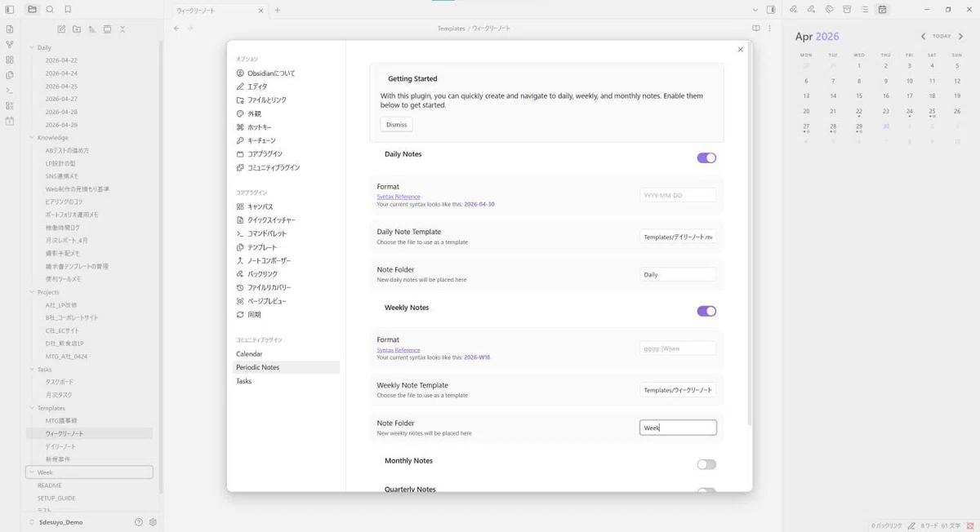Image resolution: width=980 pixels, height=532 pixels.
Task: Open Syntax Reference link under Weekly Format
Action: pyautogui.click(x=399, y=350)
